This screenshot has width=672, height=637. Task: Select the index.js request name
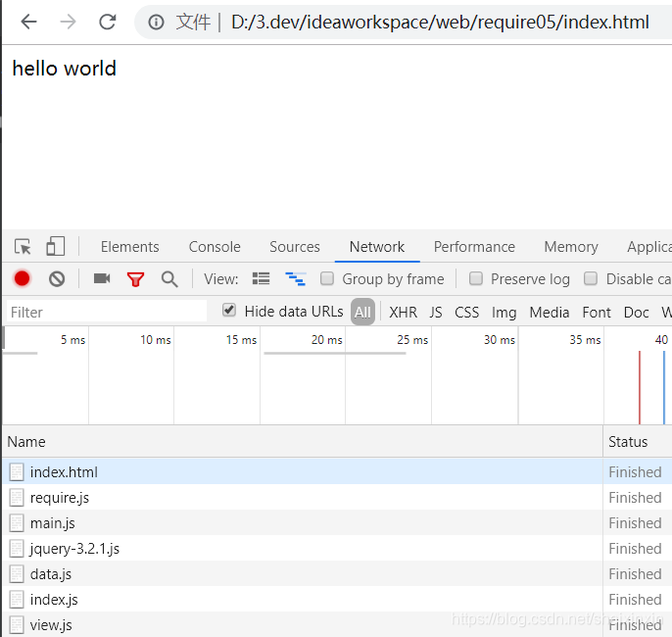(54, 600)
